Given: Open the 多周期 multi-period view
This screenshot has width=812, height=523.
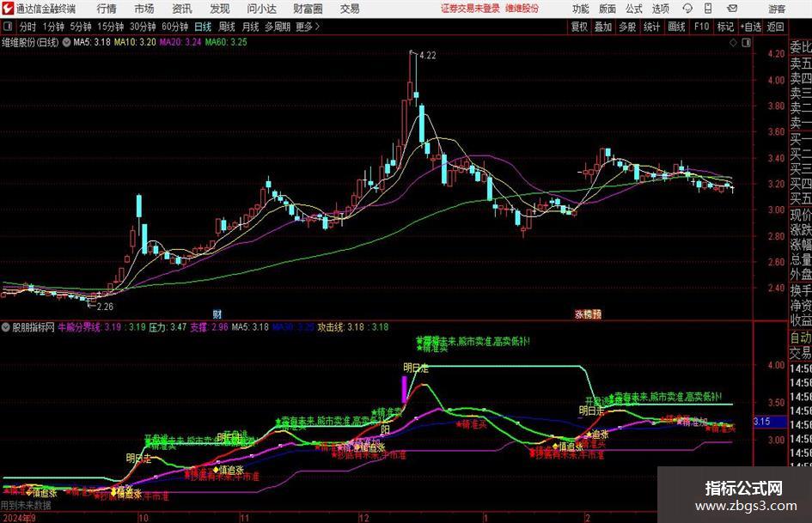Looking at the screenshot, I should (278, 27).
